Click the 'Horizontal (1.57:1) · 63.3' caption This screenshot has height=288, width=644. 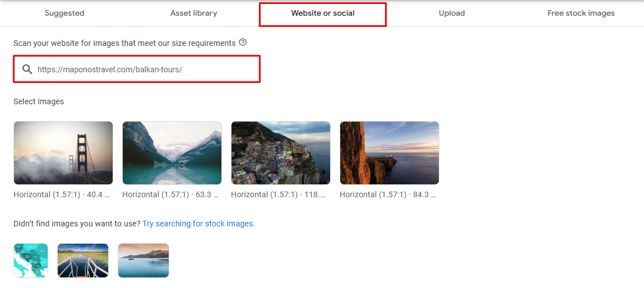[x=170, y=195]
